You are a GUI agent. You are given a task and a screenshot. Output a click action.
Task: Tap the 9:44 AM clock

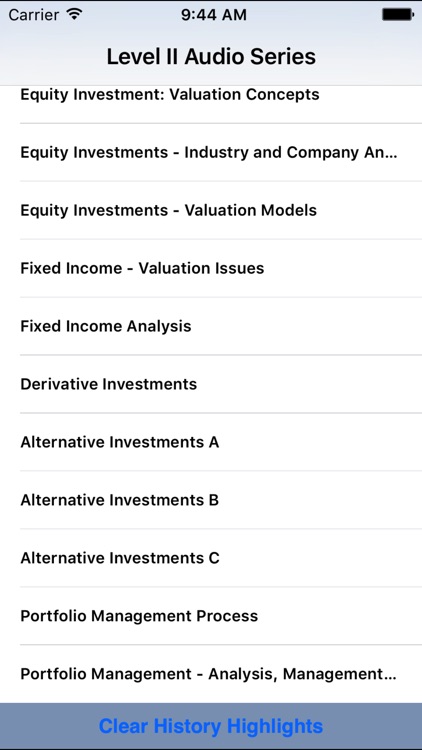(x=214, y=15)
